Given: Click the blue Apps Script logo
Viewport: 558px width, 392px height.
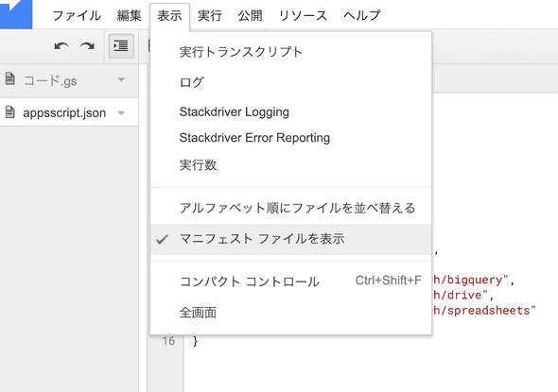Looking at the screenshot, I should (x=16, y=14).
